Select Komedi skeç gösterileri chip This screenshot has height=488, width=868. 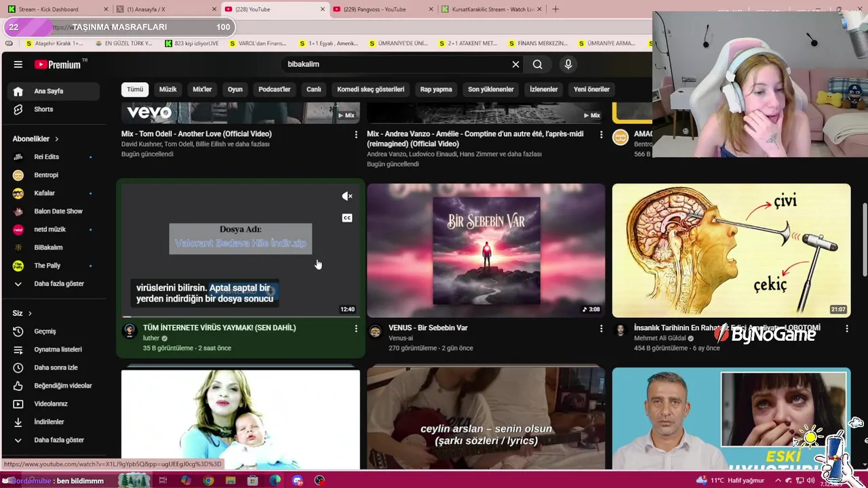click(371, 89)
